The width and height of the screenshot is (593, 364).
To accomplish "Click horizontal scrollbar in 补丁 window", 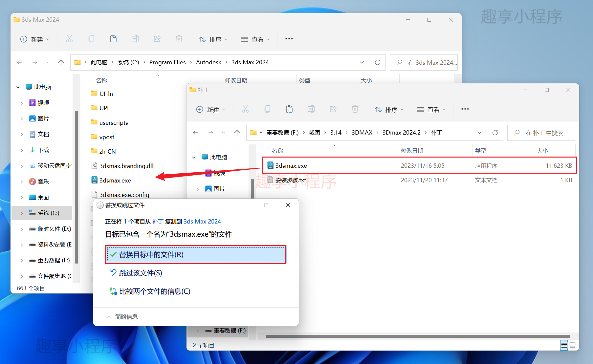I will coord(418,336).
